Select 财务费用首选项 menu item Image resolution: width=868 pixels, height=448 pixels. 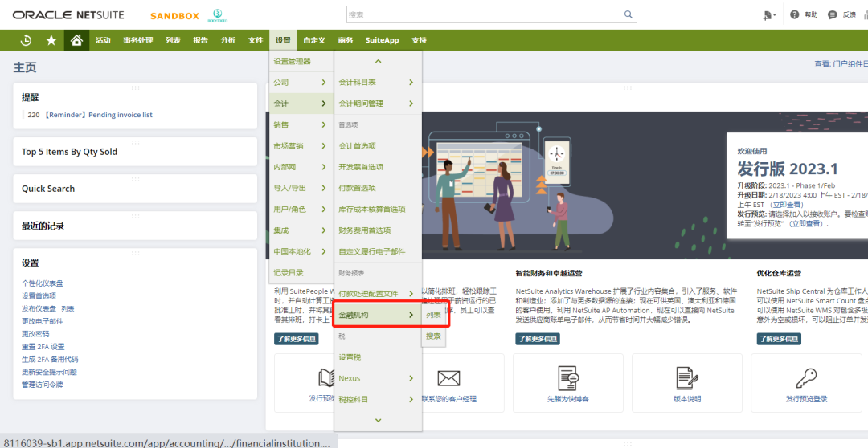point(378,230)
